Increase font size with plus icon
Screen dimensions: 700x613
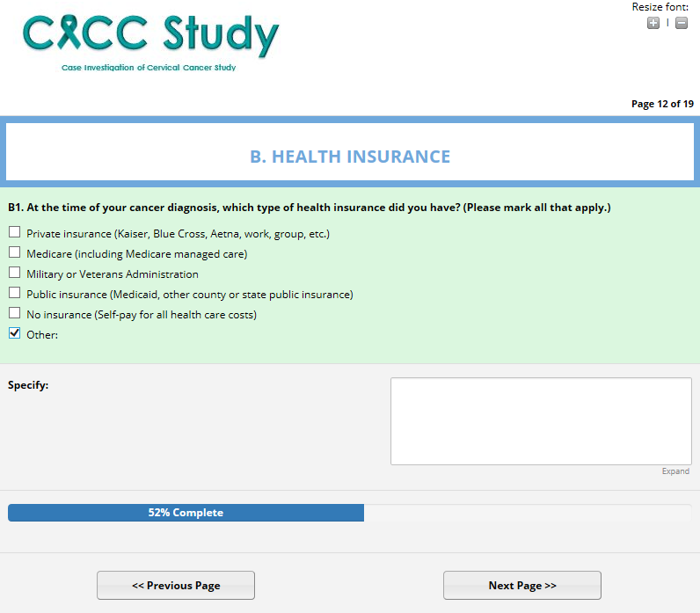[653, 23]
